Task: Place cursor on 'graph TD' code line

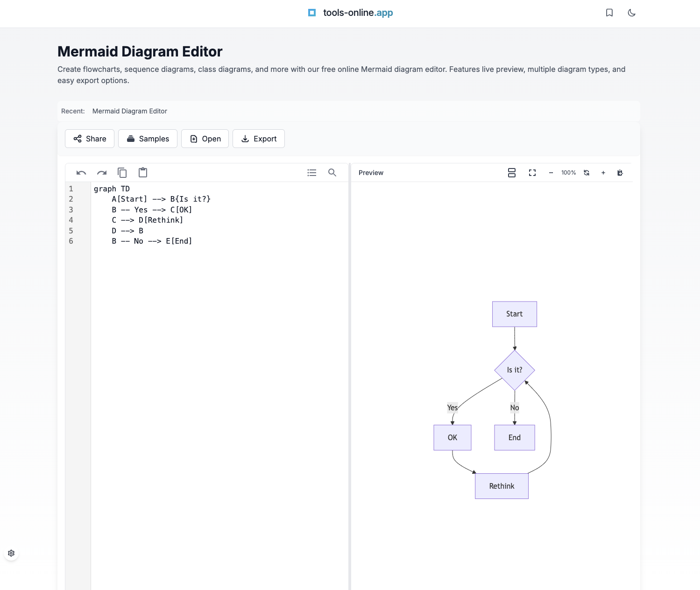Action: click(112, 189)
